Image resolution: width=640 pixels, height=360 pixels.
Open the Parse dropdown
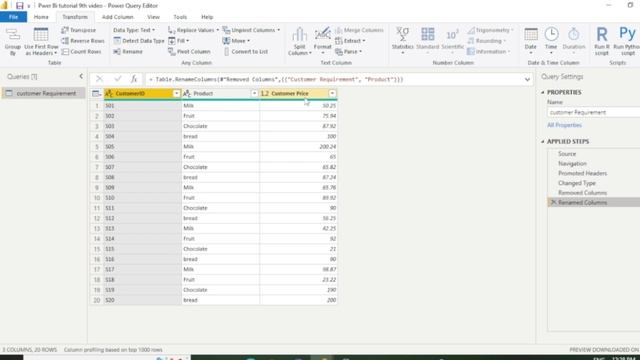pos(349,52)
